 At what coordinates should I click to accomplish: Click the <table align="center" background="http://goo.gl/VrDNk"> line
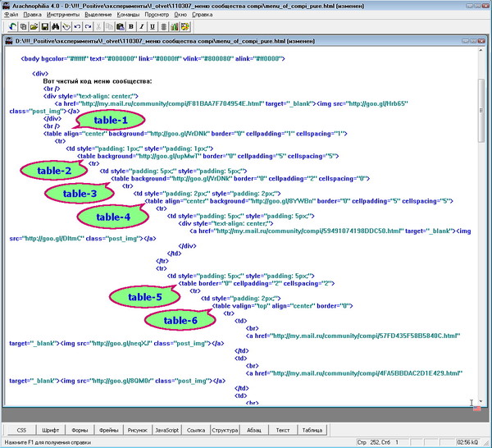[195, 134]
